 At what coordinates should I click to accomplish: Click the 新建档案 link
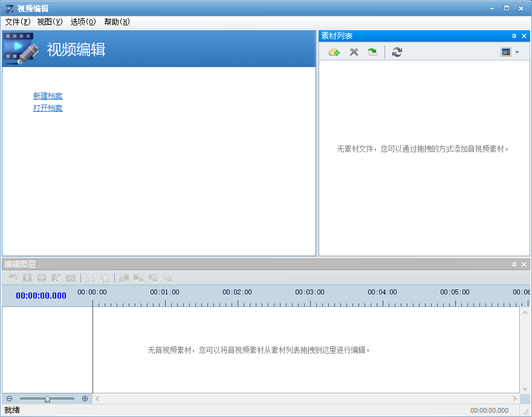point(48,96)
